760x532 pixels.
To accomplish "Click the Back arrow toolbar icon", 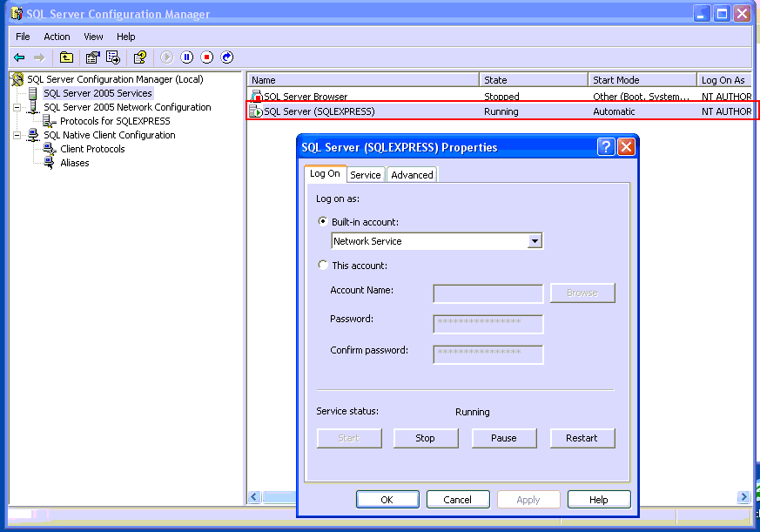I will point(19,57).
